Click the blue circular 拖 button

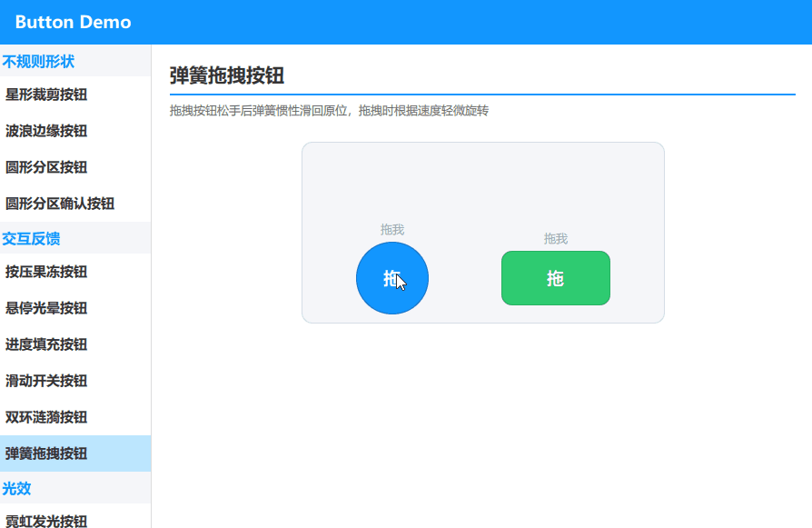coord(392,278)
